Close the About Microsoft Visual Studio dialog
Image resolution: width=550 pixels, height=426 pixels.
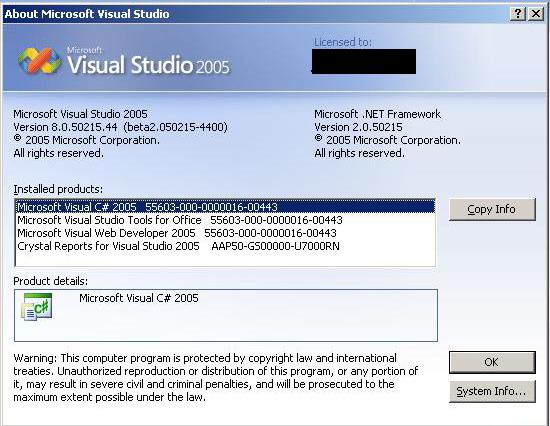[536, 14]
